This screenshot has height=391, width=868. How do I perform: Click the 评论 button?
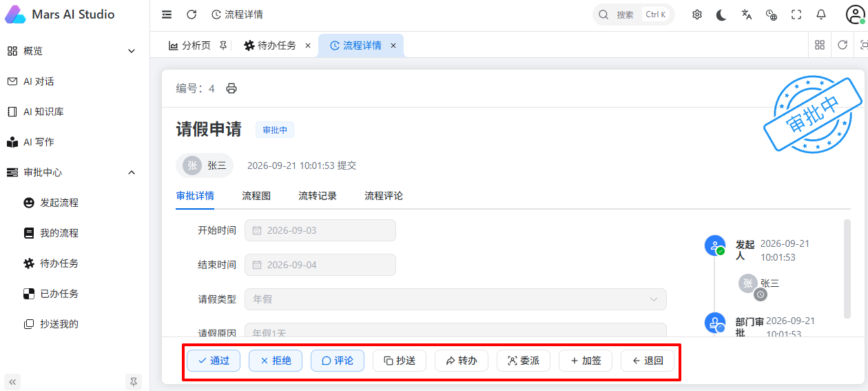(x=338, y=361)
